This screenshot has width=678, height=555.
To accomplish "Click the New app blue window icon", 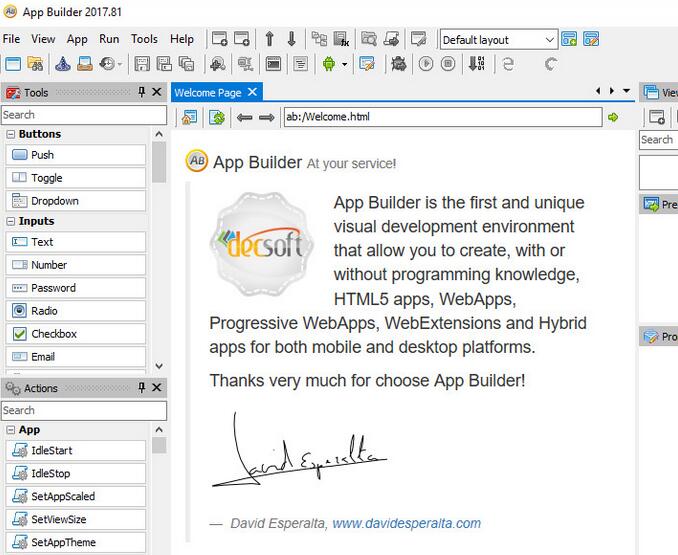I will [13, 64].
